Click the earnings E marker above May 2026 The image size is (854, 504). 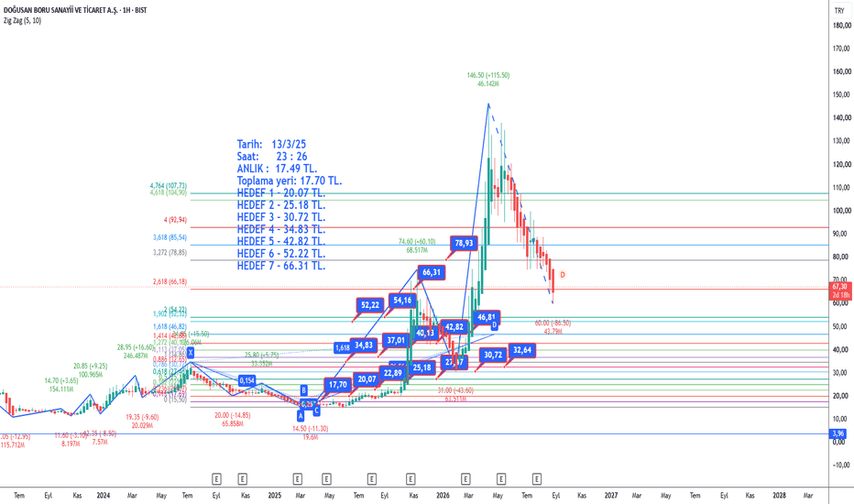501,479
